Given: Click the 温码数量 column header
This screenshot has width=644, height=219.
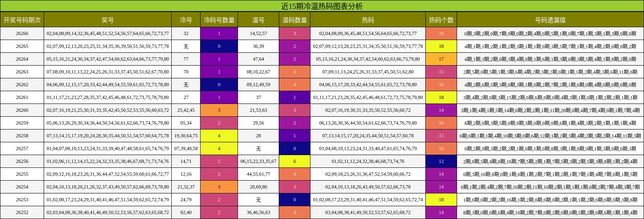Looking at the screenshot, I should tap(294, 19).
